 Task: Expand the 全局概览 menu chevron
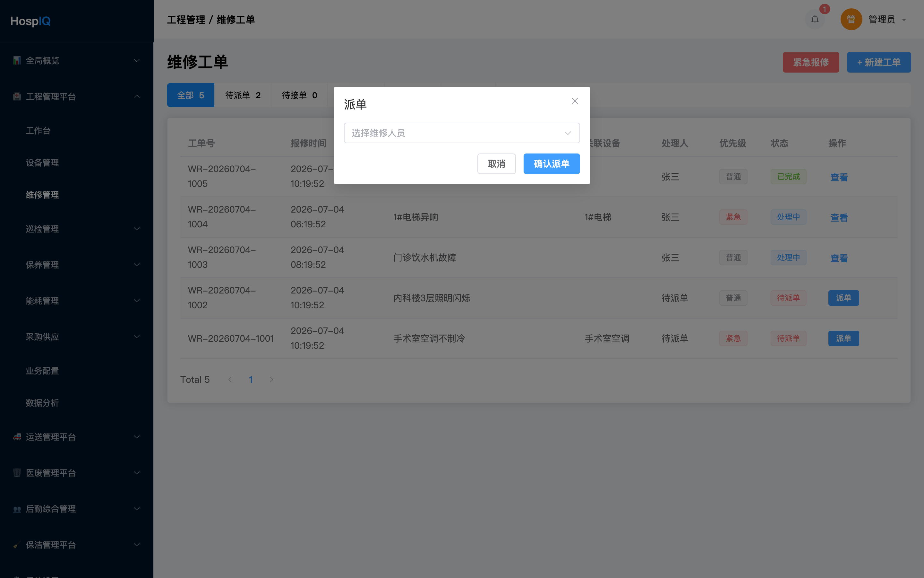[x=137, y=60]
